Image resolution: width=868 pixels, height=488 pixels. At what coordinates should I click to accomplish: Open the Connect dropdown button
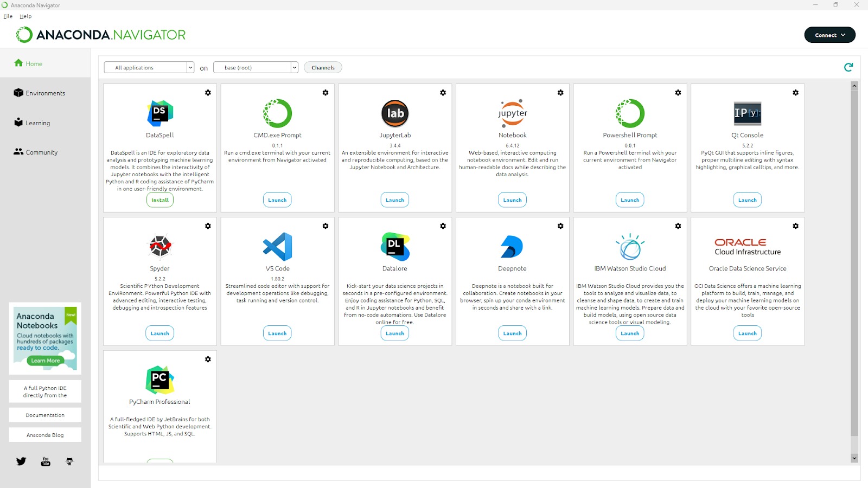[829, 35]
